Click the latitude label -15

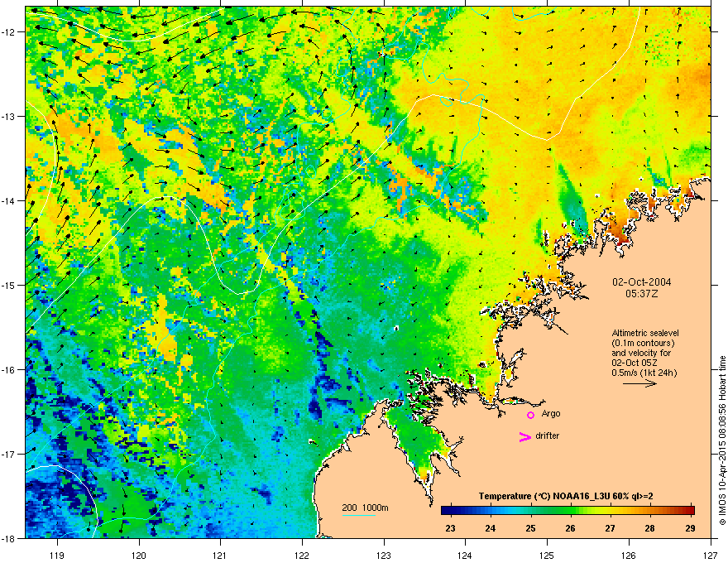tap(10, 285)
